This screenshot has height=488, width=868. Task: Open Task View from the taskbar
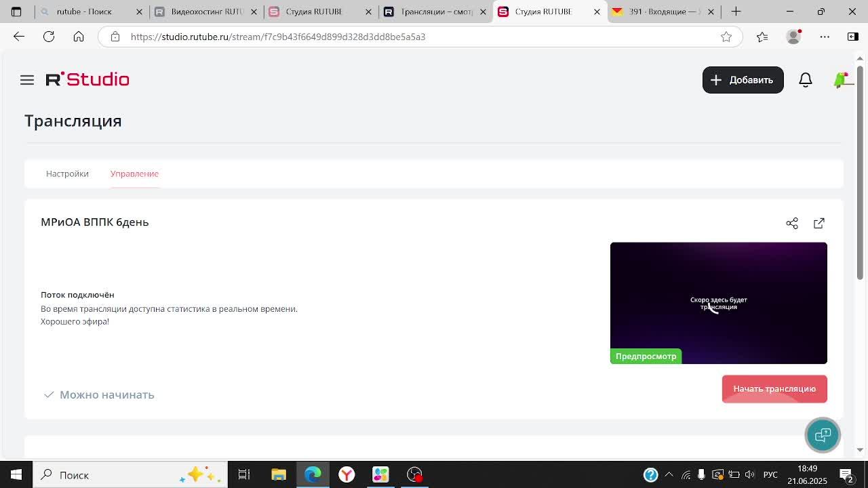tap(244, 474)
